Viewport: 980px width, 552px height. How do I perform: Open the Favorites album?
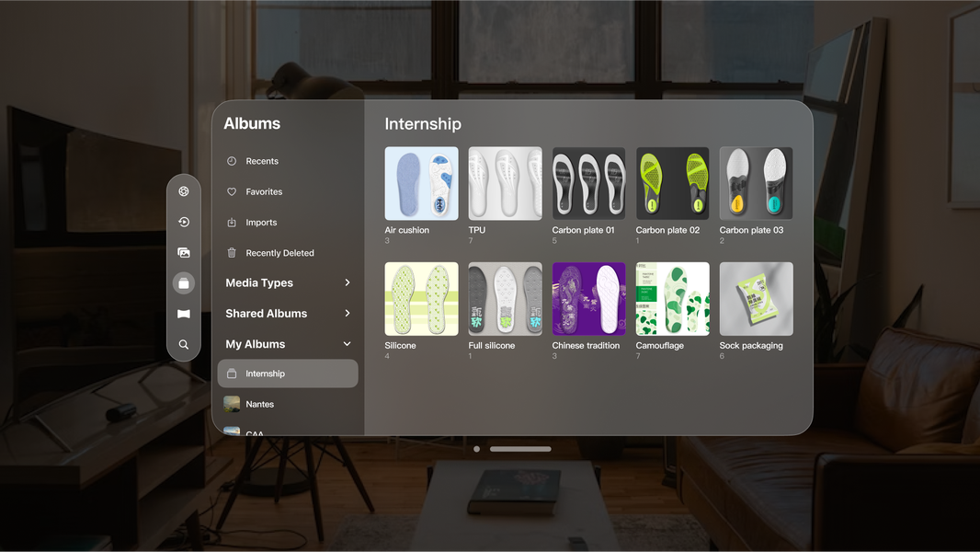pos(288,191)
